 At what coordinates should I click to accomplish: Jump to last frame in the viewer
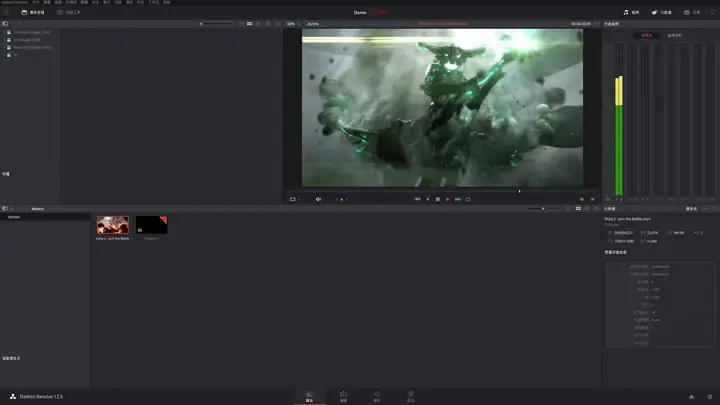pos(458,199)
